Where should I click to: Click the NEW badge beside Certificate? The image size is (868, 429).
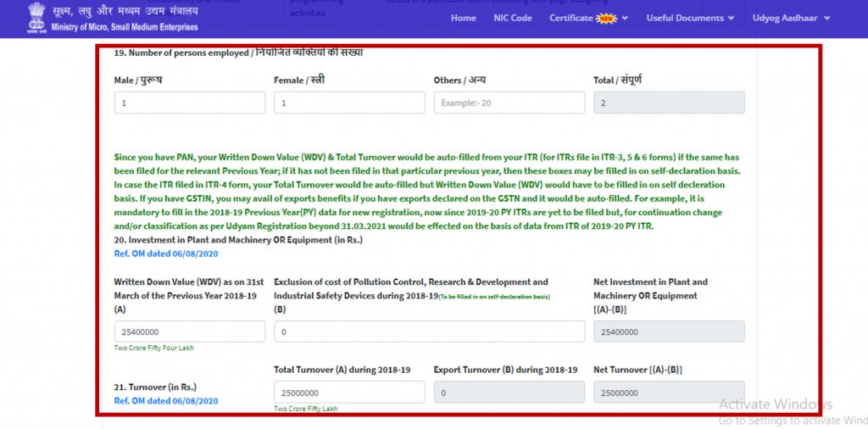point(607,18)
